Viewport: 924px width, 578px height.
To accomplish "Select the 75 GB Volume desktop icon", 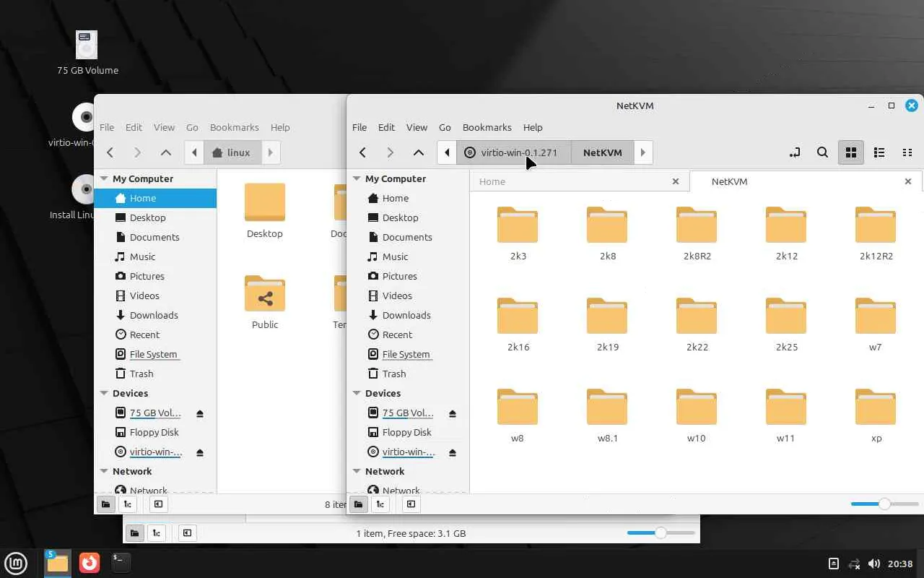I will click(87, 53).
